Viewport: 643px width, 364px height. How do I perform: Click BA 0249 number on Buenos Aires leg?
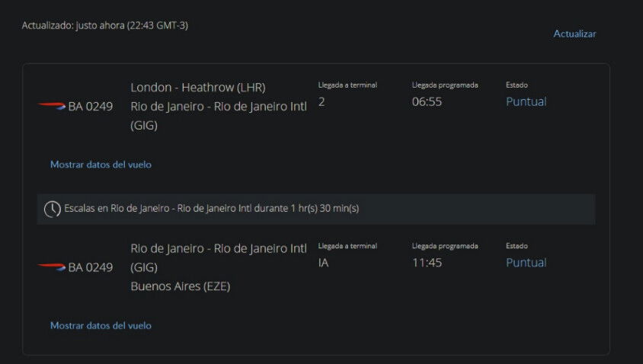91,267
